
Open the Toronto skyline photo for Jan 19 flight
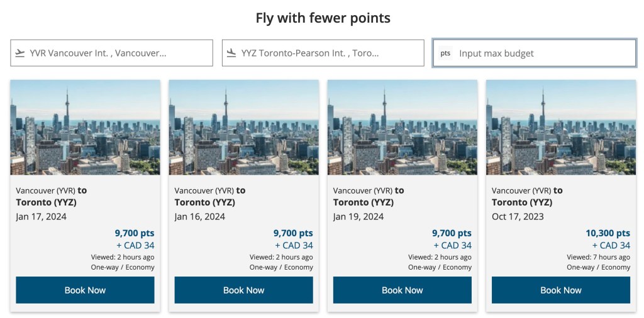pyautogui.click(x=402, y=127)
